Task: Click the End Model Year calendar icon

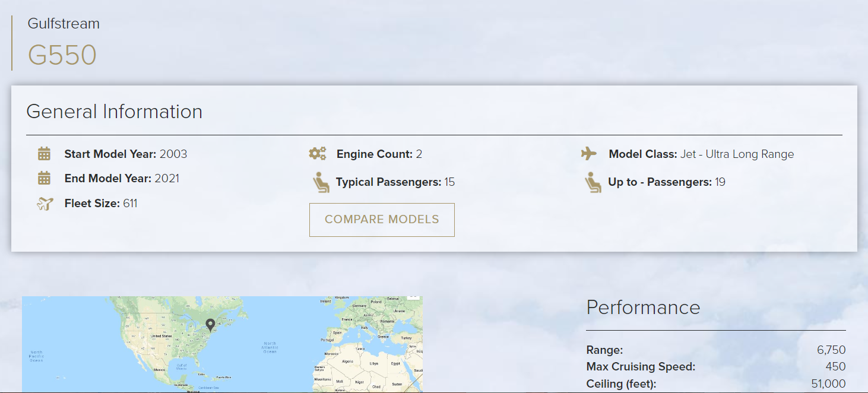Action: 44,178
